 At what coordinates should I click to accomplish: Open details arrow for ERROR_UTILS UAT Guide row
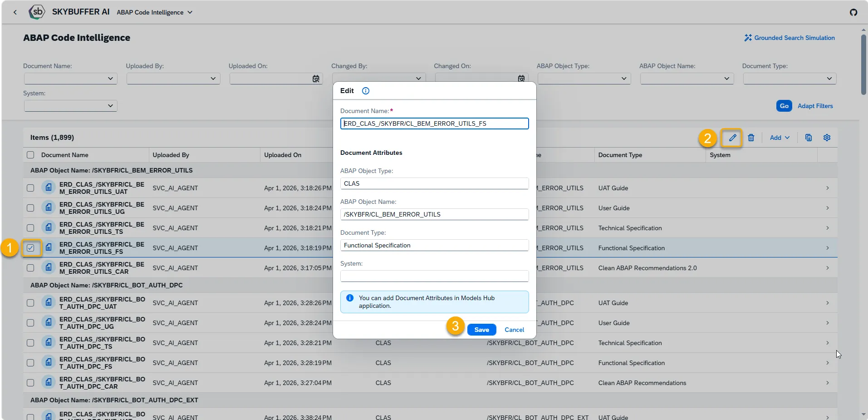[827, 188]
